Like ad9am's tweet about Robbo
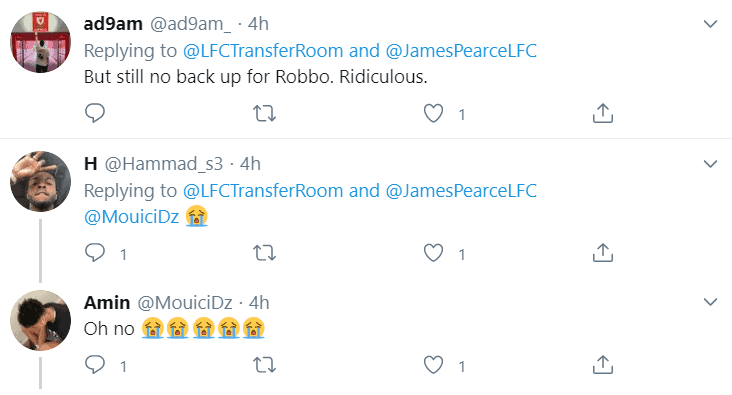732x395 pixels. click(433, 113)
